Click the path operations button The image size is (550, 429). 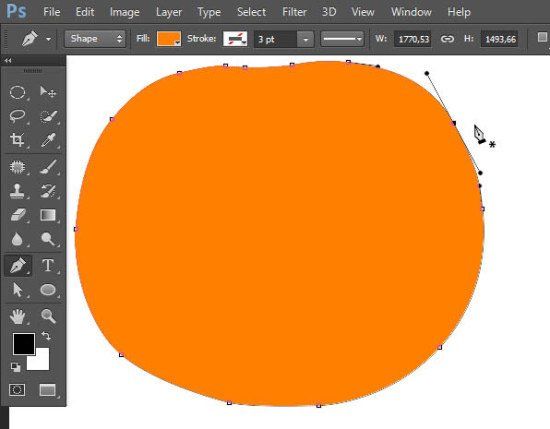[x=542, y=37]
